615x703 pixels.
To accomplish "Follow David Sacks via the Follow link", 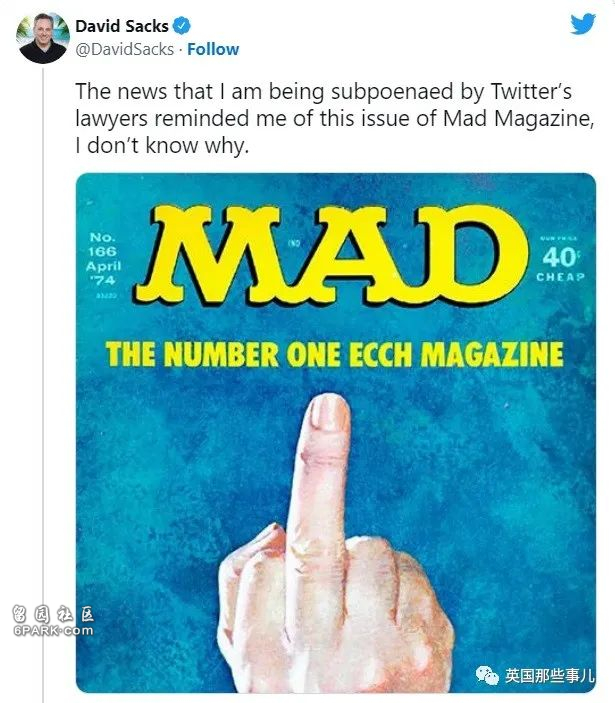I will point(213,49).
